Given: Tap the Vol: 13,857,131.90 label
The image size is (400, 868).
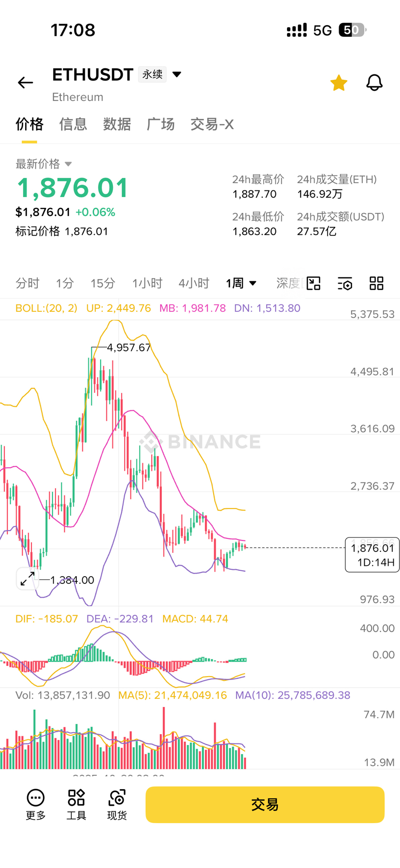Looking at the screenshot, I should point(63,695).
